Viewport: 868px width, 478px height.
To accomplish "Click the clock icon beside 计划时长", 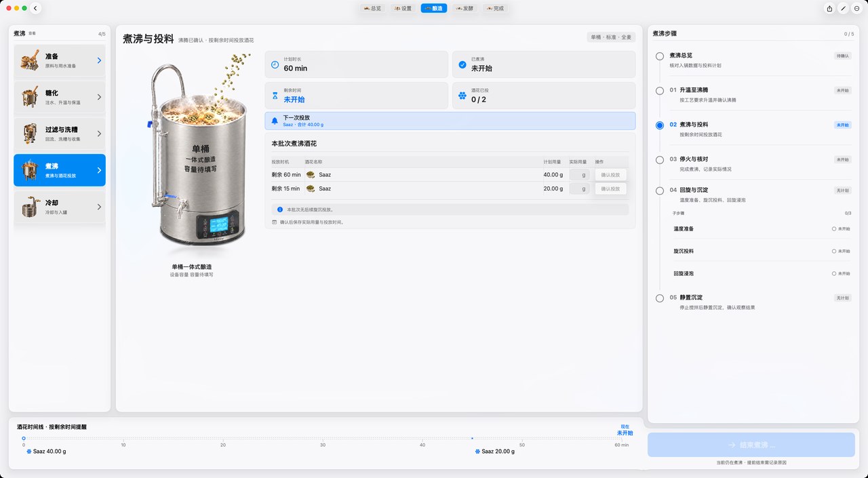I will (275, 64).
